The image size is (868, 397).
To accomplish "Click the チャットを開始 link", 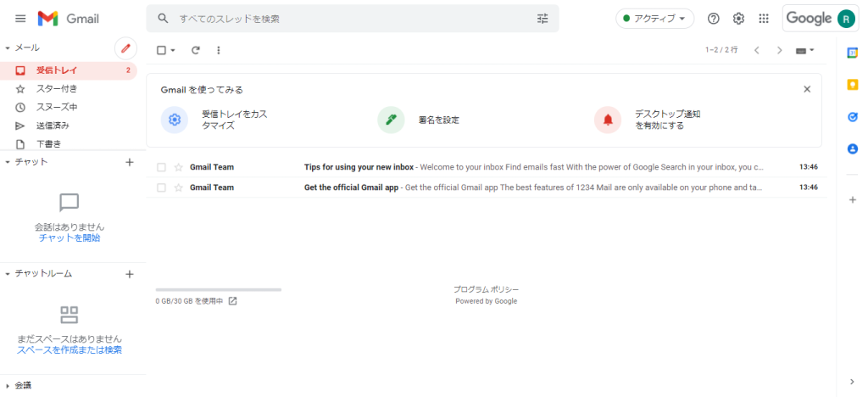I will pyautogui.click(x=70, y=238).
